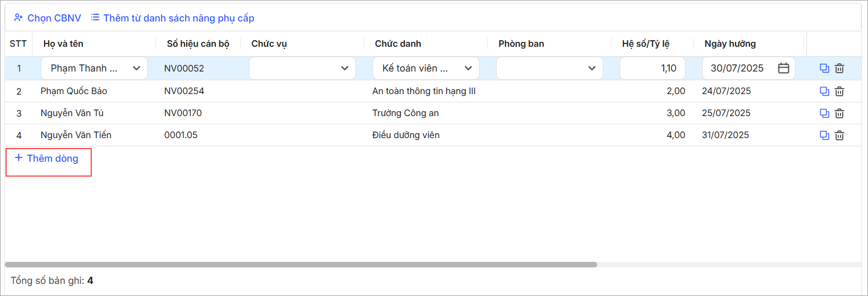This screenshot has height=296, width=868.
Task: Duplicate row 1 Phạm Thanh entry
Action: click(824, 68)
